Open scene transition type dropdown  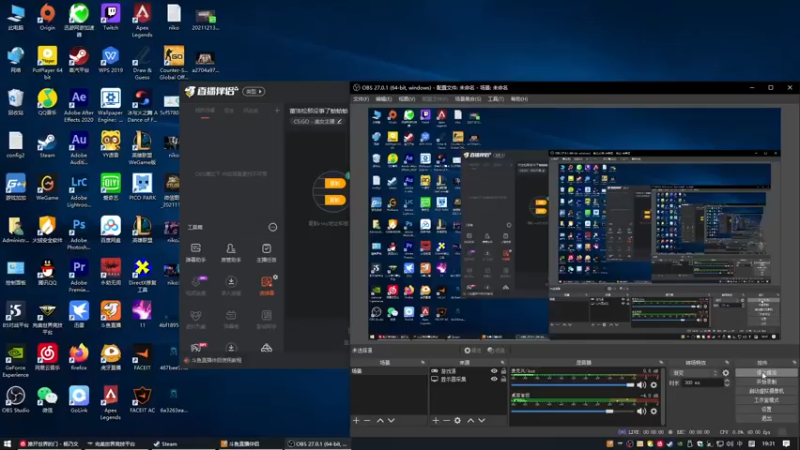tap(694, 373)
